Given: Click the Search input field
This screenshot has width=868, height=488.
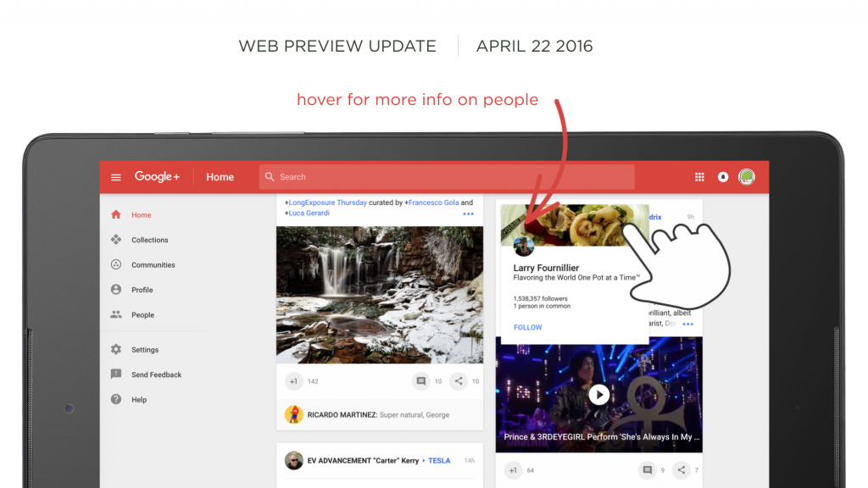Looking at the screenshot, I should pos(447,177).
